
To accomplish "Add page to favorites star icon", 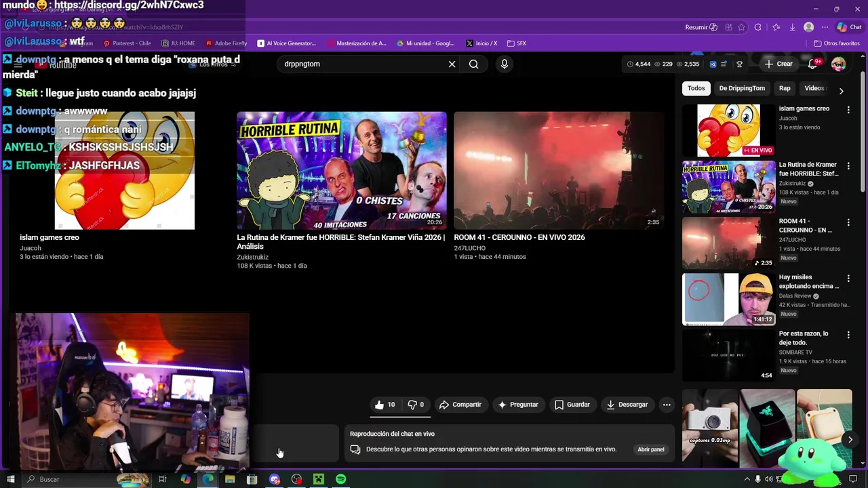I will point(741,27).
